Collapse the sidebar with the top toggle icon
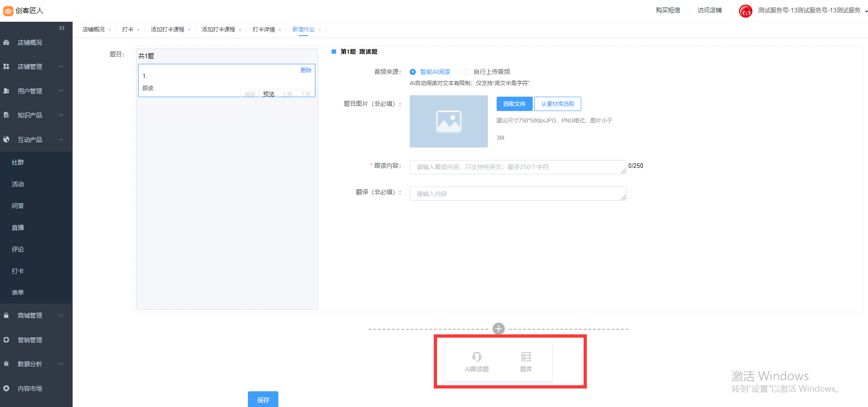Image resolution: width=868 pixels, height=407 pixels. pyautogui.click(x=62, y=28)
